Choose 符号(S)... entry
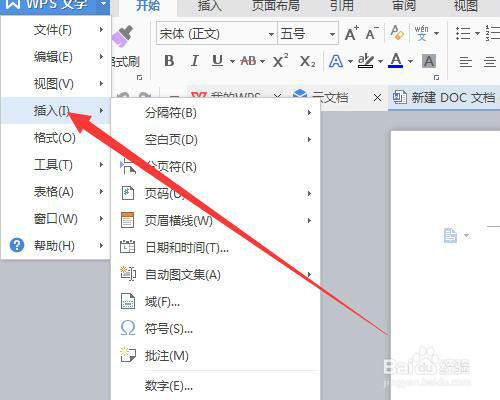The height and width of the screenshot is (400, 500). click(x=216, y=329)
